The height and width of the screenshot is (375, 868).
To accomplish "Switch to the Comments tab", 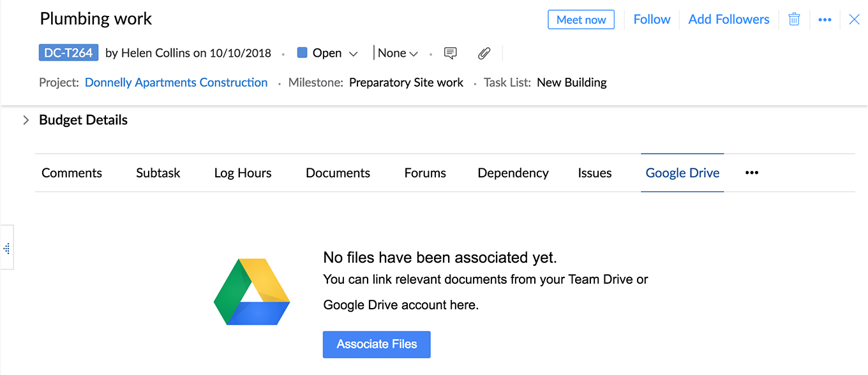I will coord(71,173).
